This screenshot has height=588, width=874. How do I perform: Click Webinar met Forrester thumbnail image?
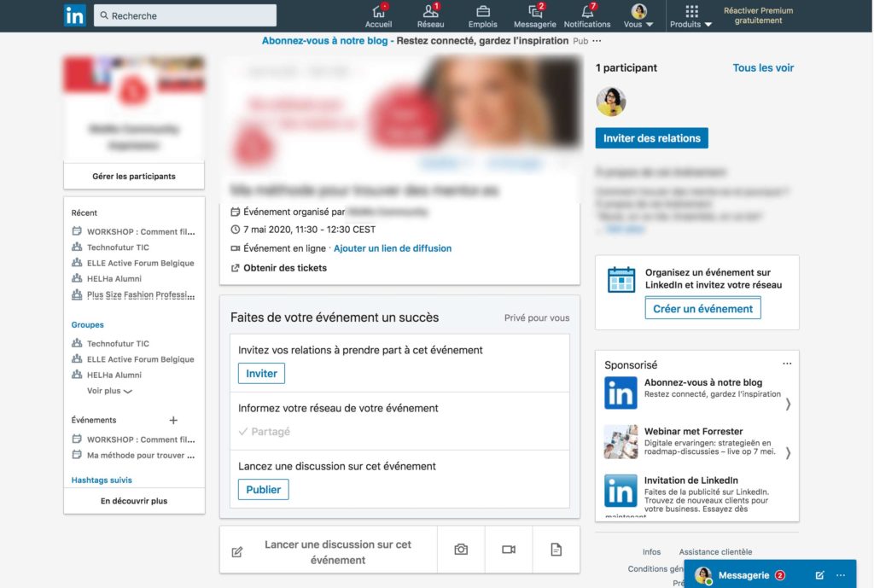tap(621, 442)
